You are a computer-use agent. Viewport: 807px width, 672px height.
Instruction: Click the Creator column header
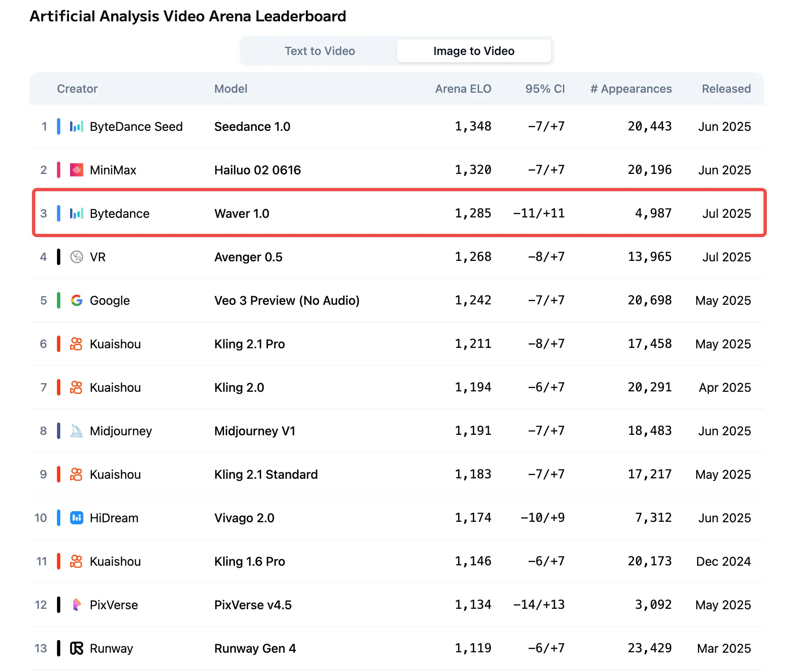[77, 89]
